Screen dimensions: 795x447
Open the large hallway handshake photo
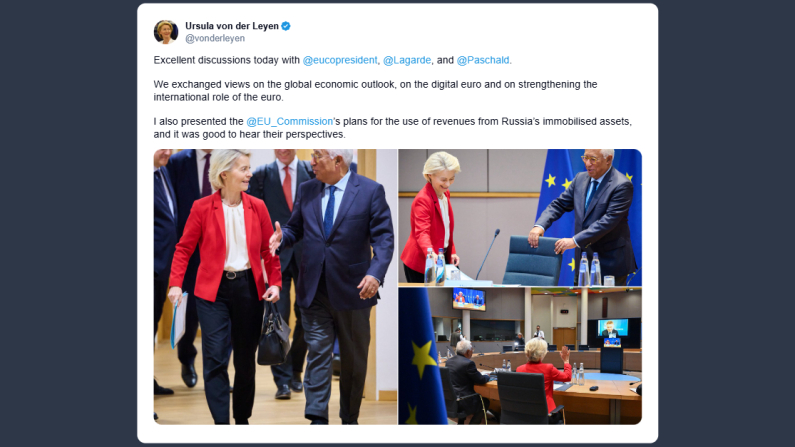point(275,286)
